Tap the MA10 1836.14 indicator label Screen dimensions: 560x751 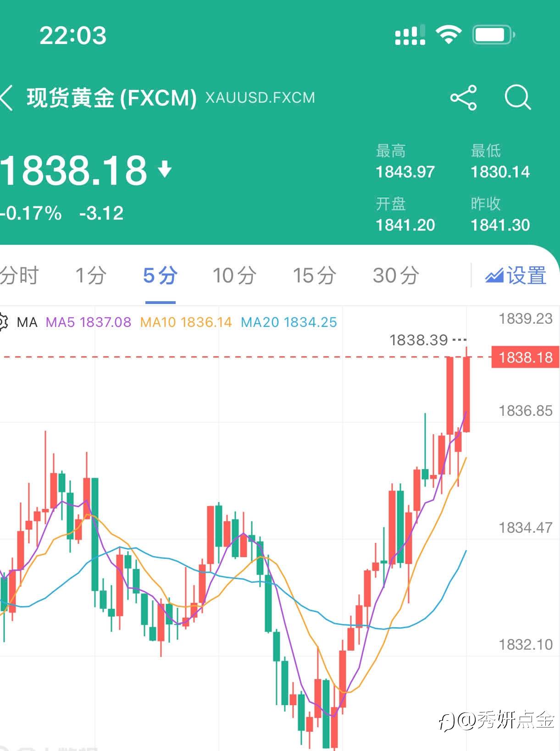[186, 322]
